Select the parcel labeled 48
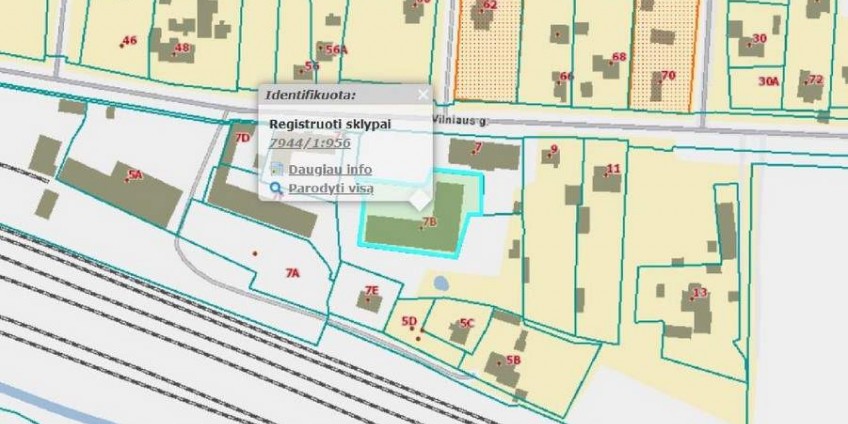The width and height of the screenshot is (848, 424). pyautogui.click(x=181, y=47)
